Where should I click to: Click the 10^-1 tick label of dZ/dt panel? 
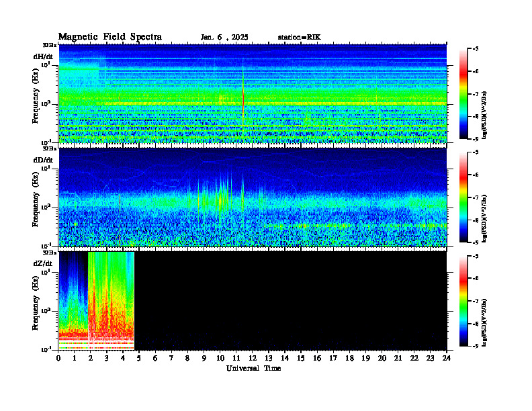46,349
